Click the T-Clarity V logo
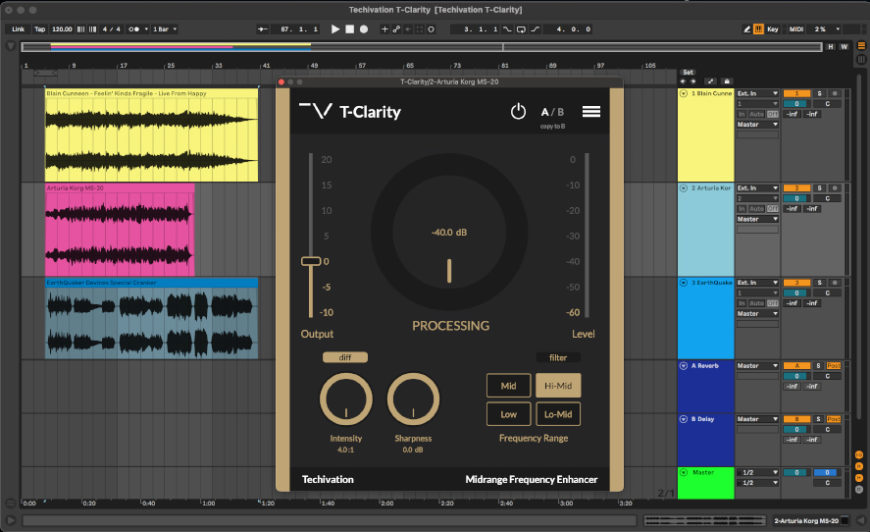The image size is (870, 532). (x=316, y=110)
